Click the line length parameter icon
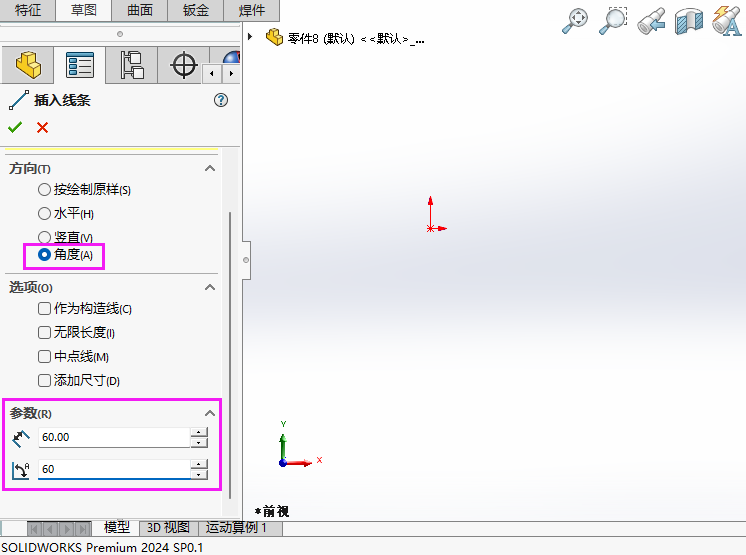Image resolution: width=746 pixels, height=555 pixels. (x=21, y=438)
